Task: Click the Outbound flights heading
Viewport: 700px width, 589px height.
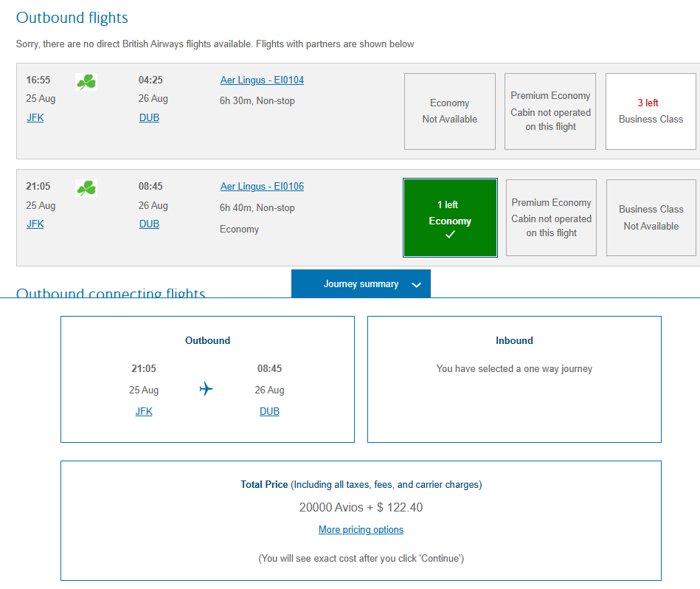Action: coord(72,18)
